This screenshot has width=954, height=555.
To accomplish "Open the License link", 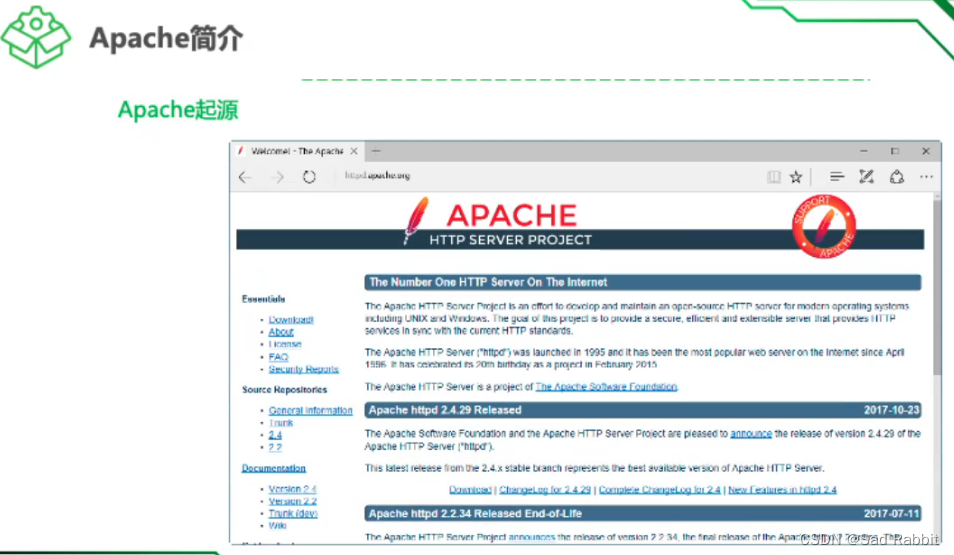I will click(x=285, y=344).
